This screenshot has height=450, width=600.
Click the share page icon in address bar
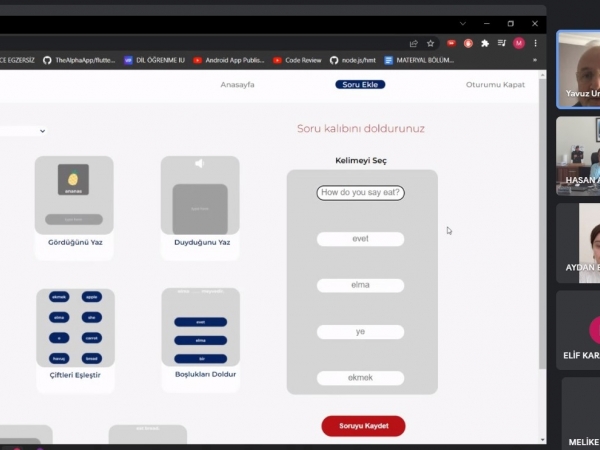pos(414,44)
